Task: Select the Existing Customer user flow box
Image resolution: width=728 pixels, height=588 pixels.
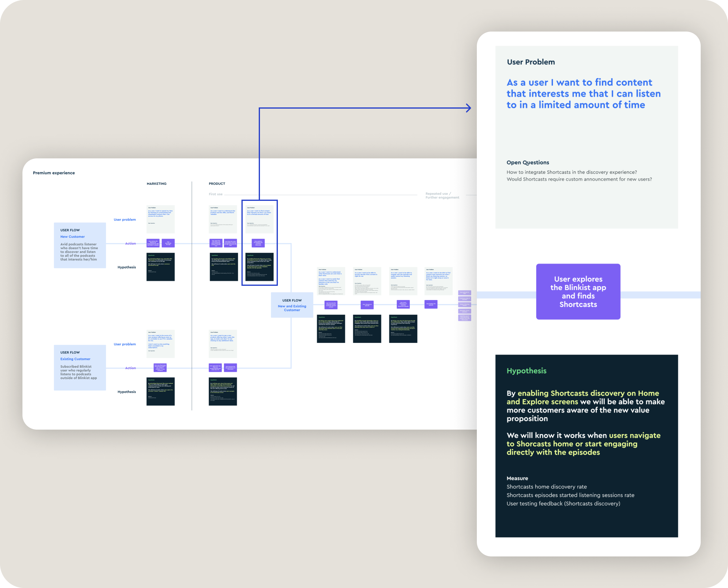Action: point(80,367)
